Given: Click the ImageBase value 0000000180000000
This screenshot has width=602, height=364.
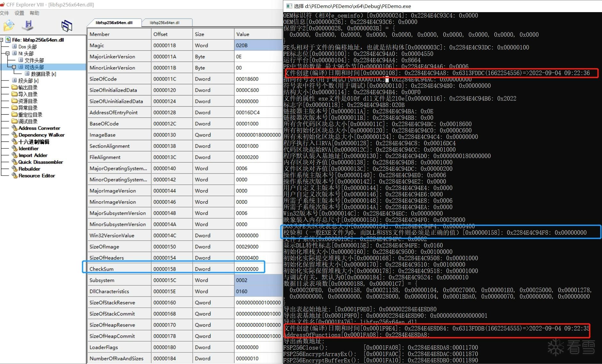Looking at the screenshot, I should click(x=258, y=135).
